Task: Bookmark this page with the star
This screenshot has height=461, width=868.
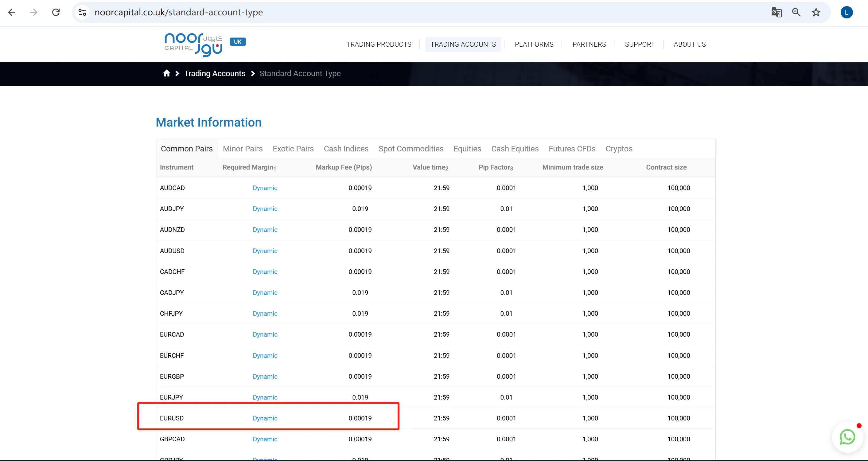Action: coord(816,13)
